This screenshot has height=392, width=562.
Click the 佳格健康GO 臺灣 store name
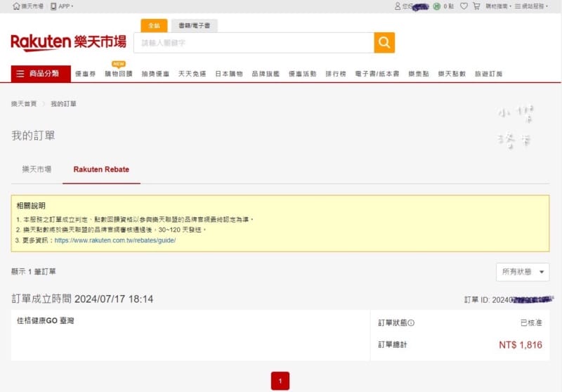(x=46, y=320)
